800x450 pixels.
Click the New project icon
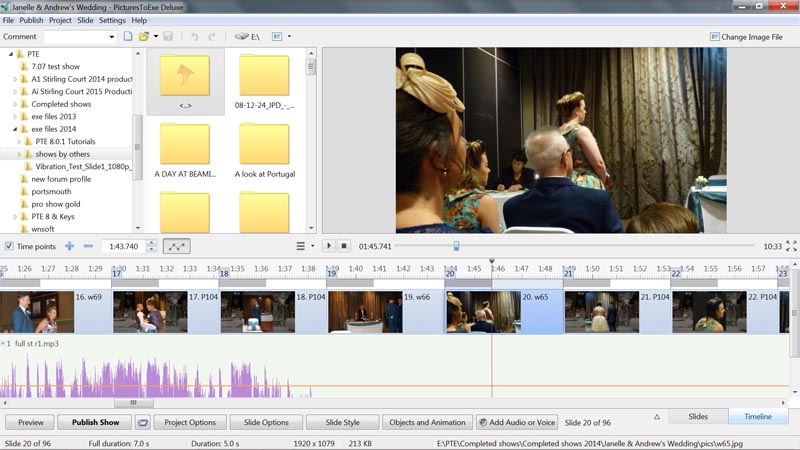[127, 37]
